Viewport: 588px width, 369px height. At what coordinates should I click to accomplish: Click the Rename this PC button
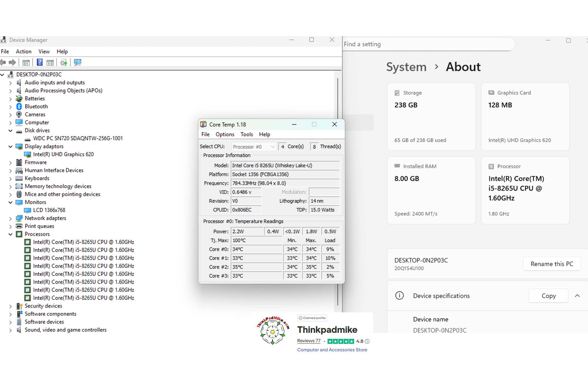[x=551, y=264]
